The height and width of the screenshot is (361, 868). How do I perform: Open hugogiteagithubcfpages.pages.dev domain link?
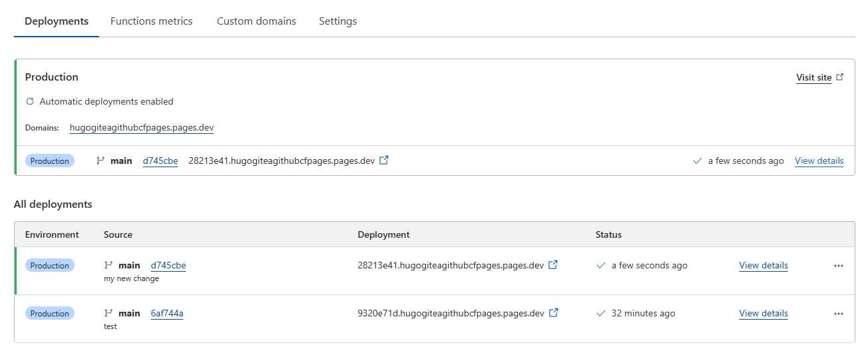(x=141, y=128)
